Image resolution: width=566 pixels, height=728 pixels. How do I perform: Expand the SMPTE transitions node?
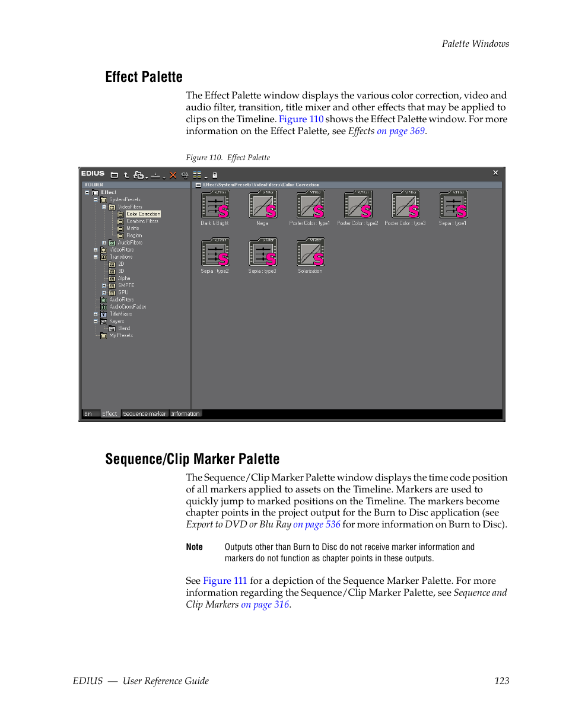104,285
